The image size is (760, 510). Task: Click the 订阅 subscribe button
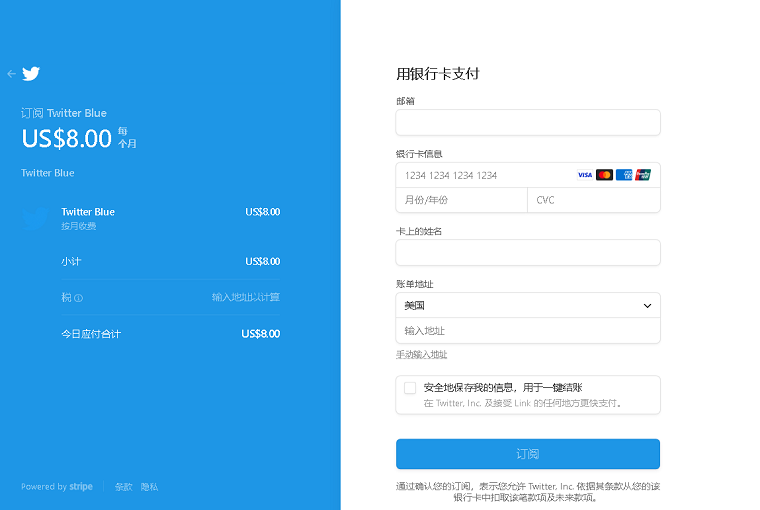tap(528, 454)
